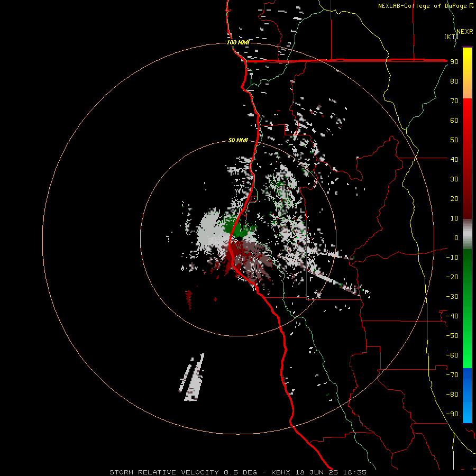The width and height of the screenshot is (476, 476).
Task: Click the positive "30" scale value
Action: click(x=454, y=179)
